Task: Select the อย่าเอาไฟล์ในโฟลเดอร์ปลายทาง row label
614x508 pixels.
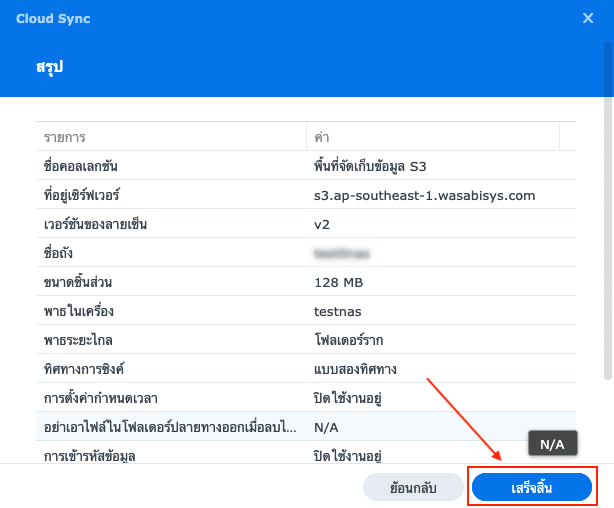Action: [170, 427]
